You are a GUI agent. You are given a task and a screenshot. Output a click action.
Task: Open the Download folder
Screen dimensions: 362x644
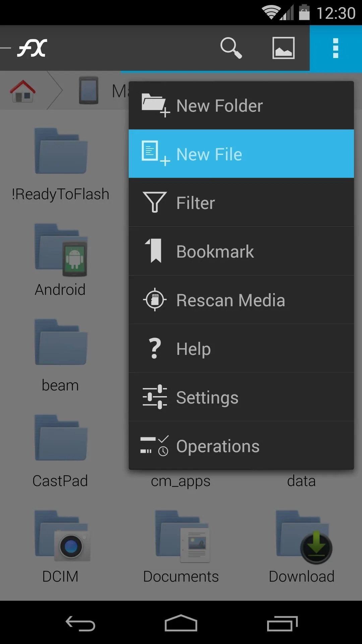tap(302, 547)
